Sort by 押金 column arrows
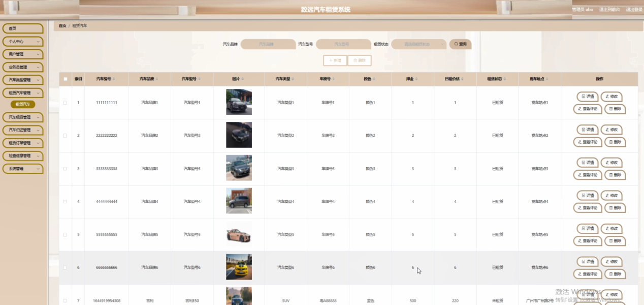This screenshot has height=305, width=644. coord(416,79)
